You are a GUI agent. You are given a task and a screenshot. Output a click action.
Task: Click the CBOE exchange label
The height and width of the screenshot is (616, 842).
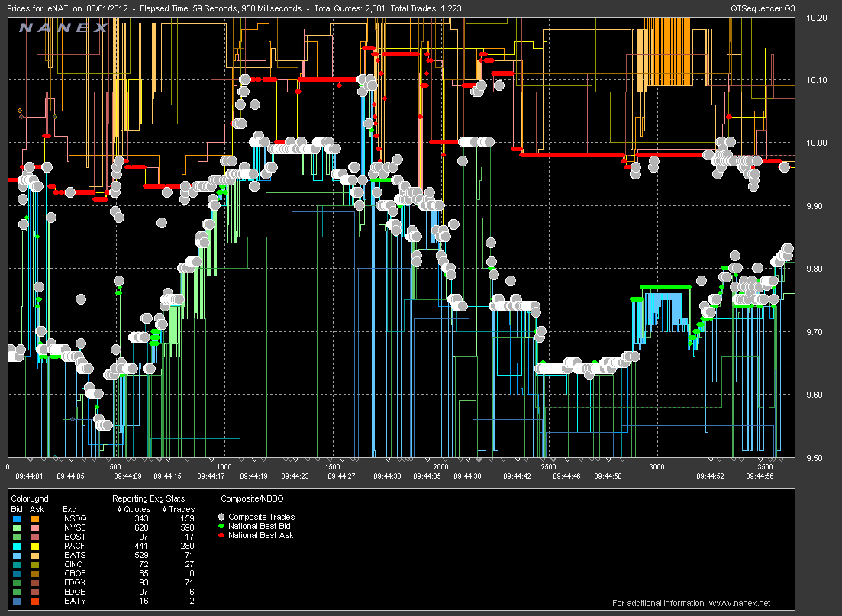point(75,573)
